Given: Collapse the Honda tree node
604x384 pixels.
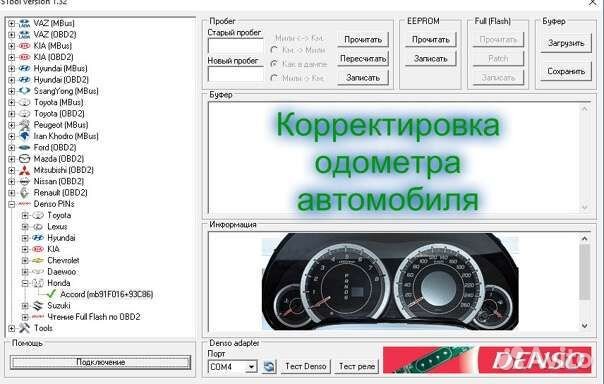Looking at the screenshot, I should point(25,283).
